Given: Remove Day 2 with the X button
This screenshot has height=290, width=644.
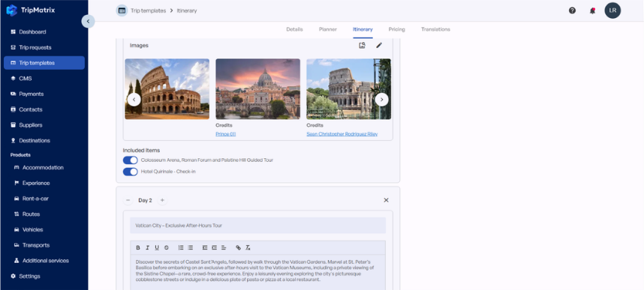Looking at the screenshot, I should pos(386,200).
